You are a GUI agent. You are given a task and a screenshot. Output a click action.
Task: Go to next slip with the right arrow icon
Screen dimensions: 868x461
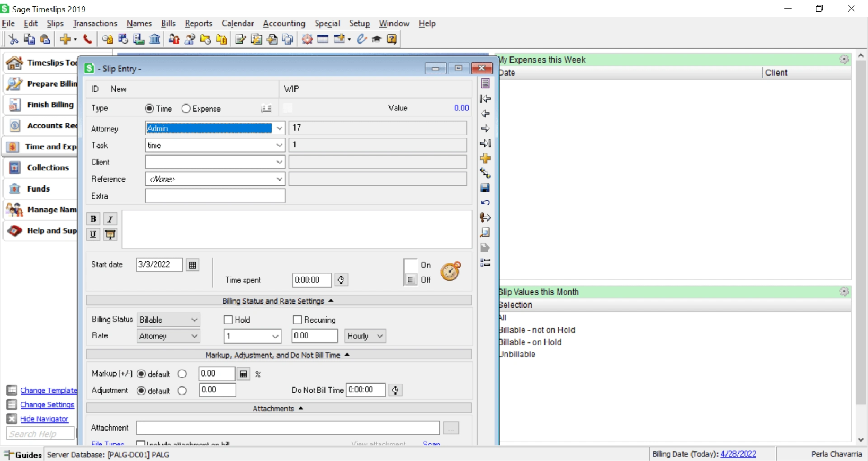pos(485,128)
